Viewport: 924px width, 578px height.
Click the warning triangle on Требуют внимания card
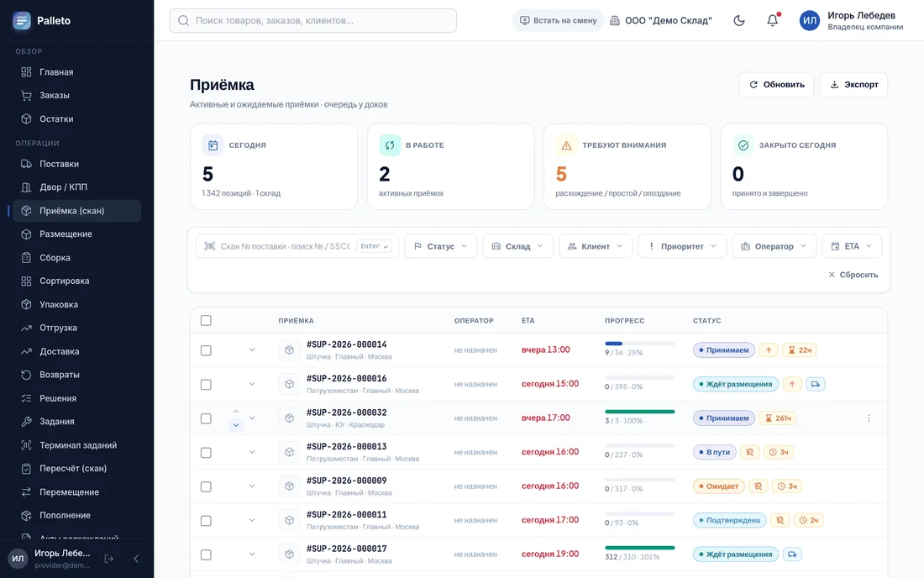coord(566,145)
